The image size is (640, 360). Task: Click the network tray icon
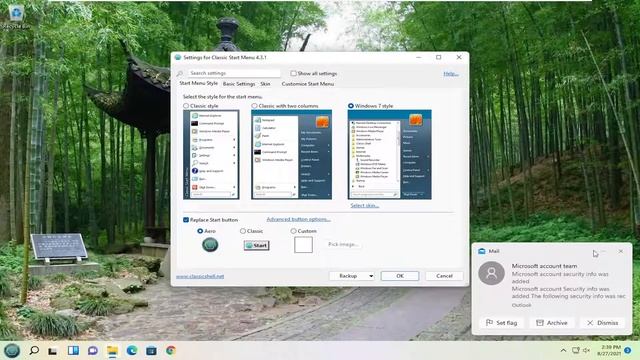(576, 350)
